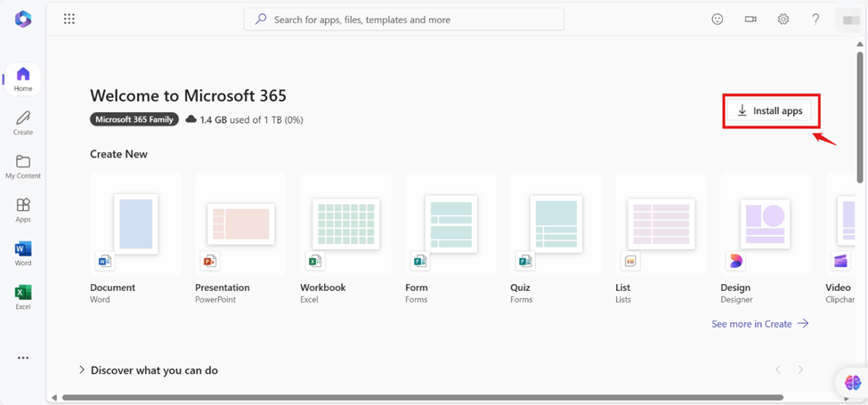Open the settings gear icon
The height and width of the screenshot is (405, 868).
[783, 20]
